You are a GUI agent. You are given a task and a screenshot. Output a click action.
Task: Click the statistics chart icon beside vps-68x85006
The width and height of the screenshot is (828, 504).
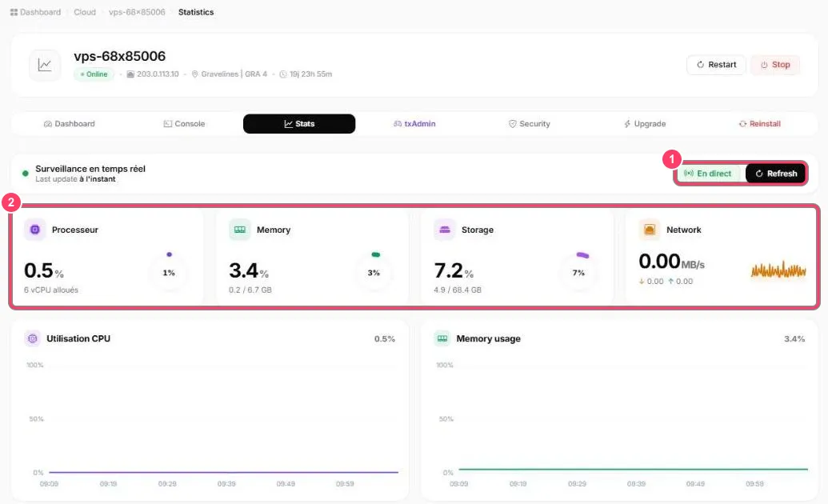[45, 65]
